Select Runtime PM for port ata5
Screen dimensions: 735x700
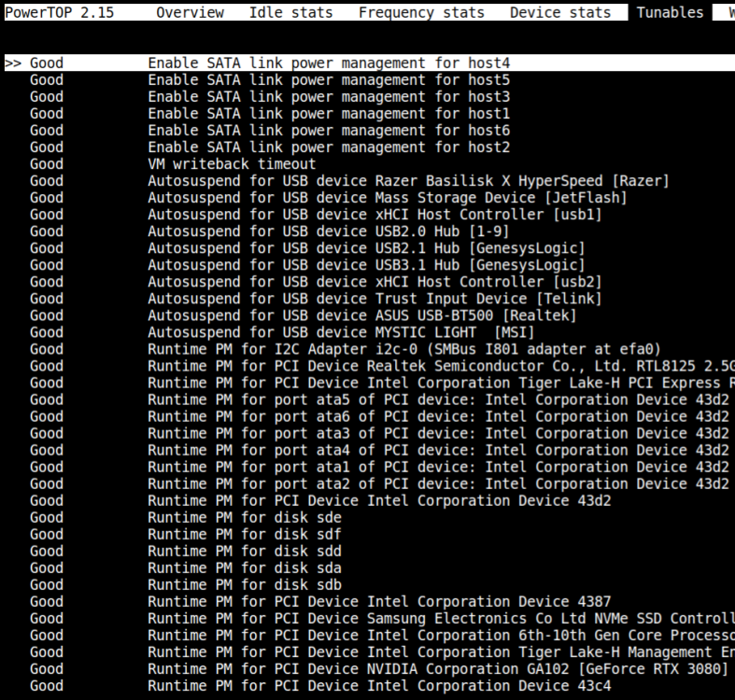click(x=380, y=400)
